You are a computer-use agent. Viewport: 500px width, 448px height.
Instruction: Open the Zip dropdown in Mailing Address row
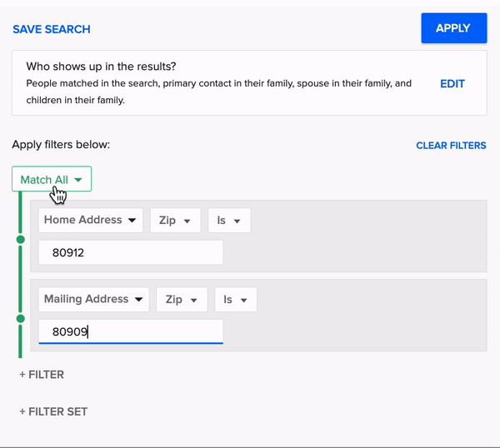point(182,299)
